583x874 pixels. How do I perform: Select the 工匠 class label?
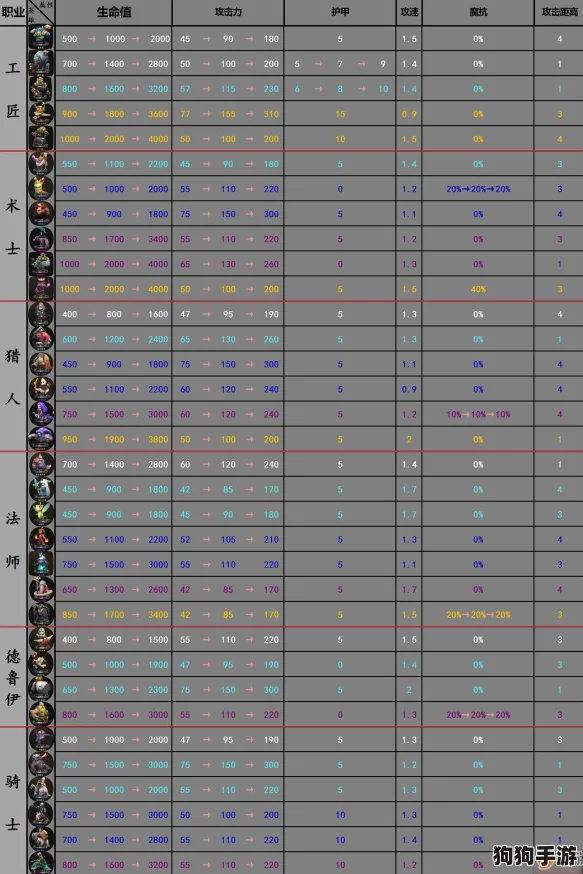point(13,89)
